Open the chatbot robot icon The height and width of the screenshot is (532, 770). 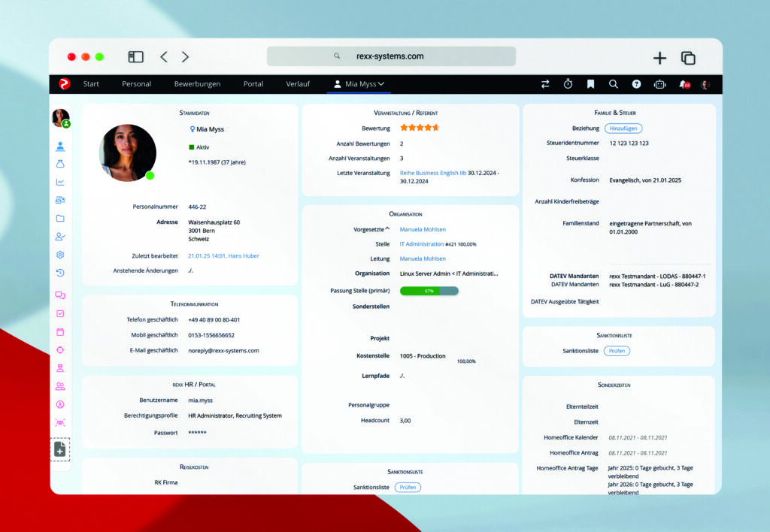tap(660, 84)
